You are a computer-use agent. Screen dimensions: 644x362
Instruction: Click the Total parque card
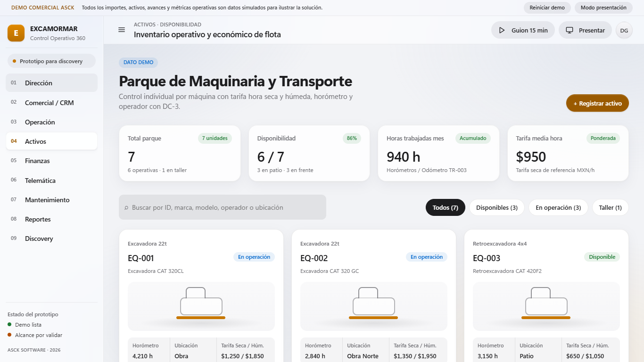[x=180, y=153]
